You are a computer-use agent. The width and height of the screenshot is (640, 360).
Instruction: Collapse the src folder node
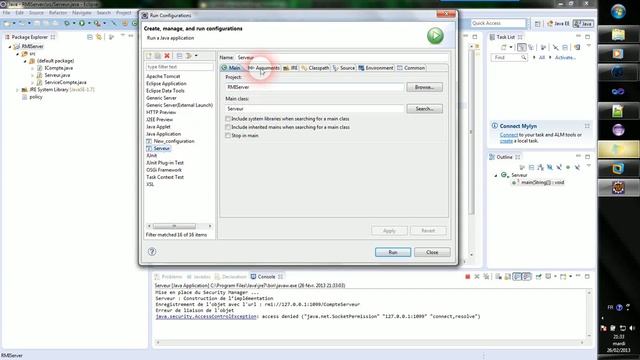[18, 54]
